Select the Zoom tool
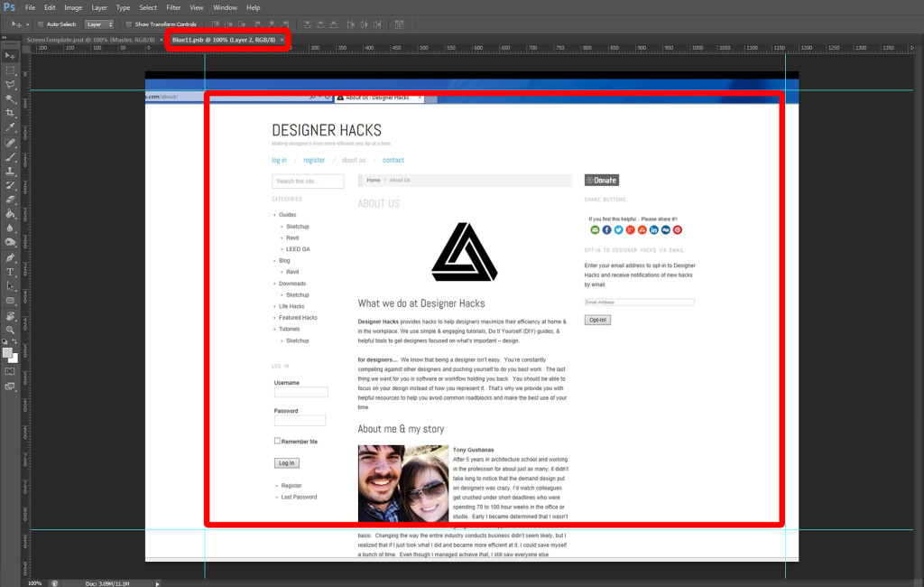 pyautogui.click(x=10, y=330)
